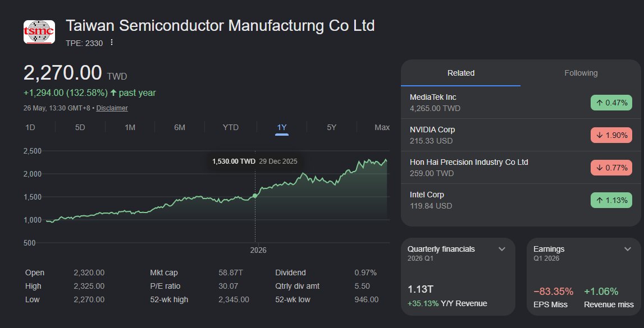The width and height of the screenshot is (644, 328).
Task: Click the 2,270.00 current price
Action: 62,73
